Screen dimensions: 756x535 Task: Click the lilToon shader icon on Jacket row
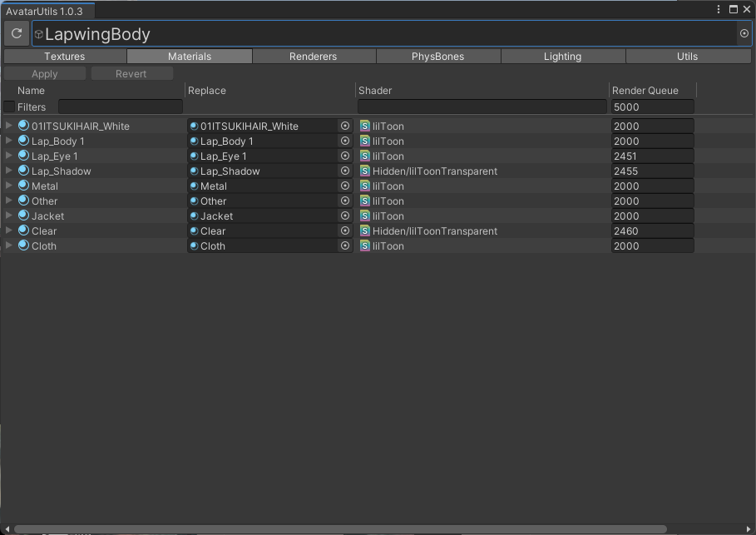[x=365, y=216]
